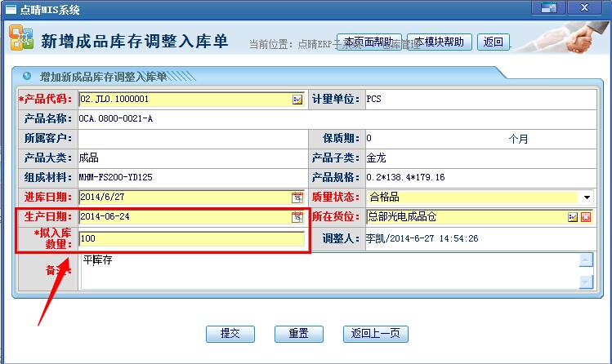Screen dimensions: 612x364
Task: Focus the 产品代码 text field
Action: (x=184, y=100)
